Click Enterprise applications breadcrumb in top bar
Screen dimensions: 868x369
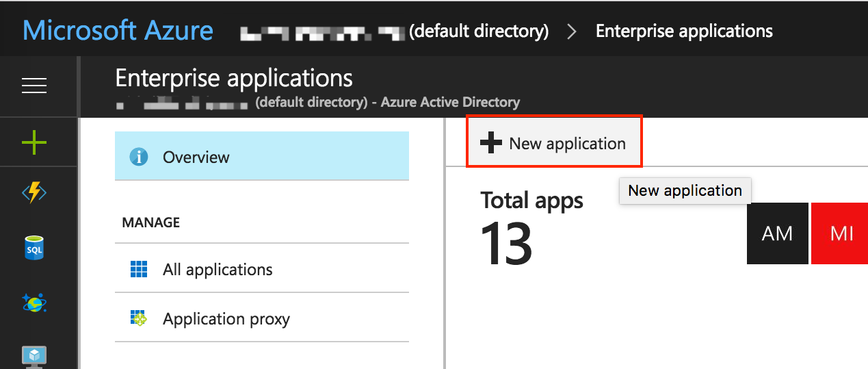coord(684,31)
